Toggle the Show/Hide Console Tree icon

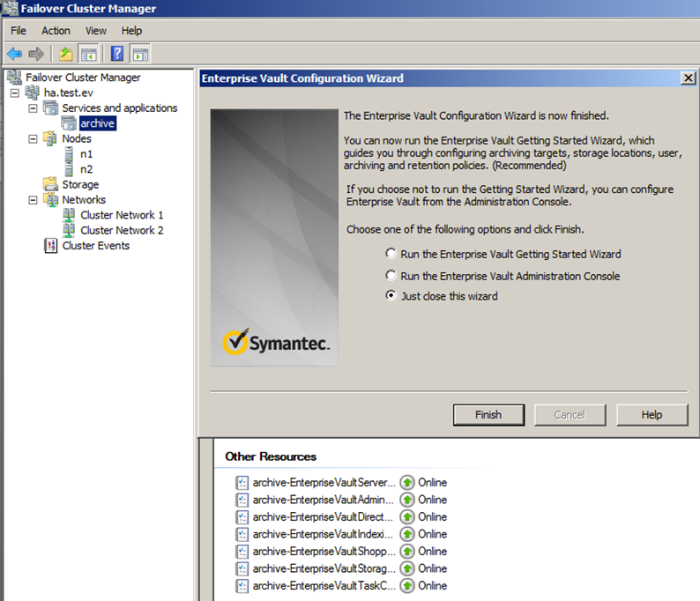point(88,54)
